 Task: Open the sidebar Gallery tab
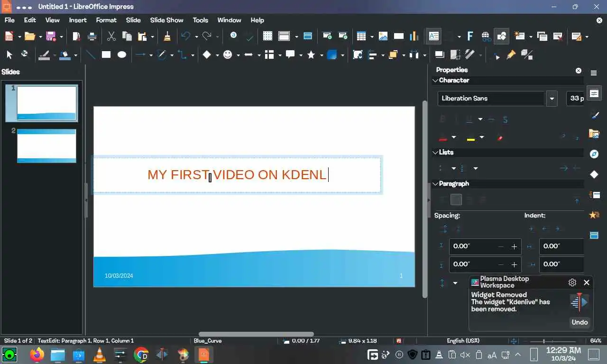(594, 134)
